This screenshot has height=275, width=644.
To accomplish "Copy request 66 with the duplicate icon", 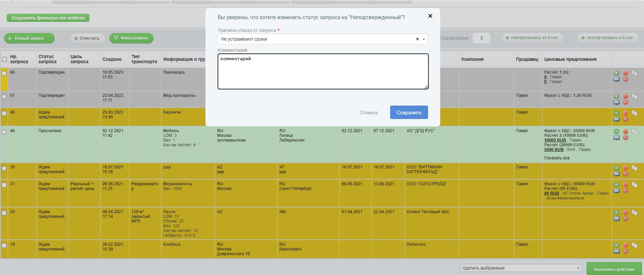I will pyautogui.click(x=635, y=73).
